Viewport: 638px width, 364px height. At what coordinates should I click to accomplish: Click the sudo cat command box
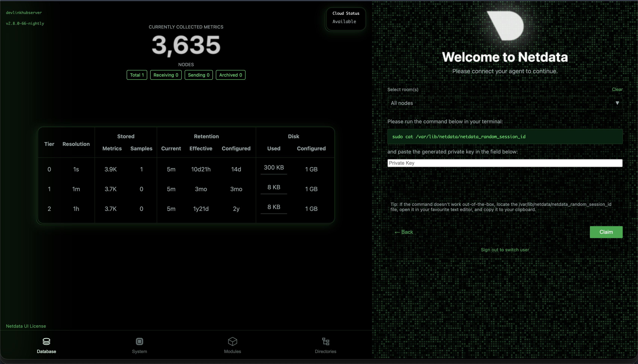tap(505, 137)
